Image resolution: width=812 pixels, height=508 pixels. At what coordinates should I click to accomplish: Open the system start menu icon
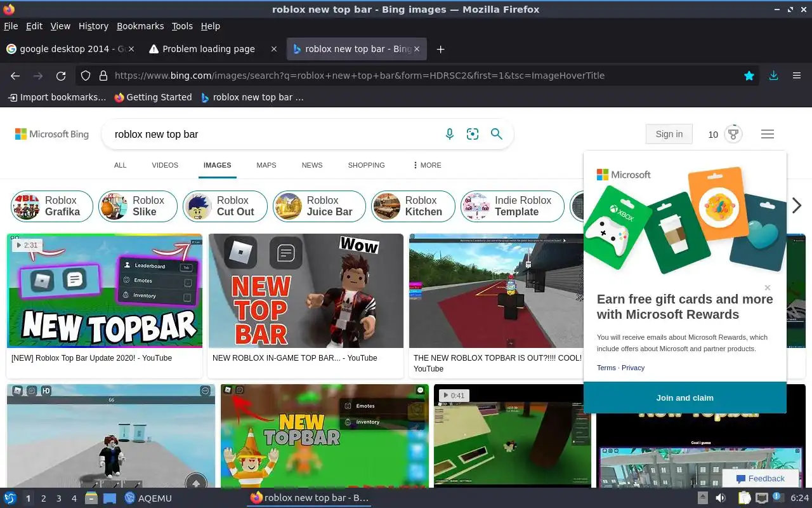pyautogui.click(x=10, y=498)
